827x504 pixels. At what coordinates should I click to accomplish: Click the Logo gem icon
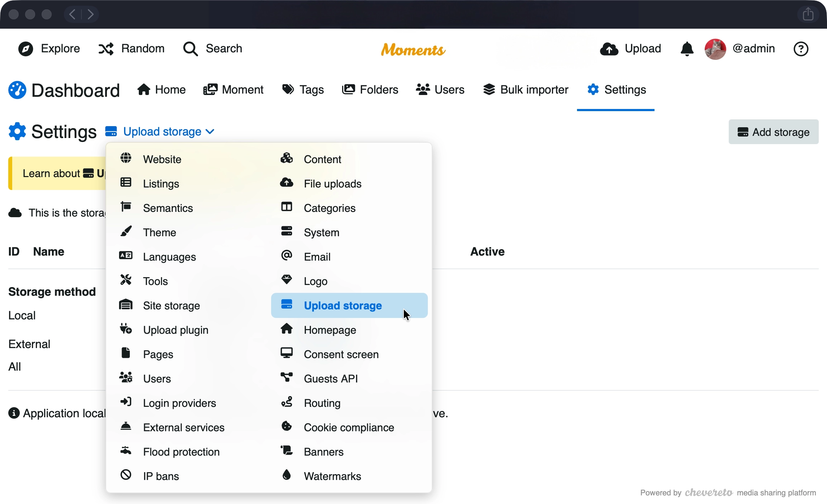pyautogui.click(x=287, y=280)
